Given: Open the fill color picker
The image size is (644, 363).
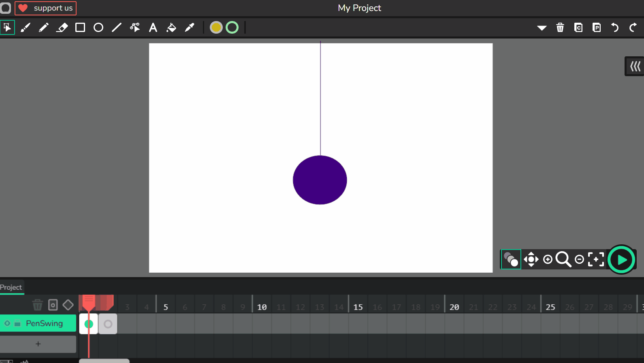Looking at the screenshot, I should [216, 28].
